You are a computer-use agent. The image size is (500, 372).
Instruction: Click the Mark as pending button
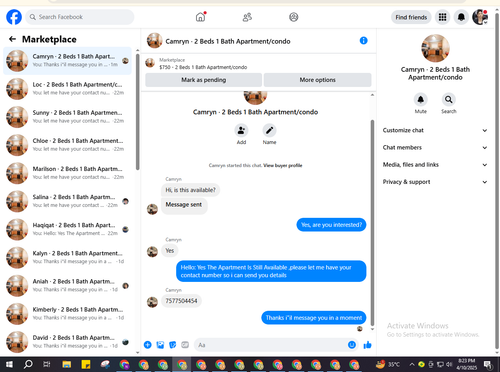(x=204, y=80)
